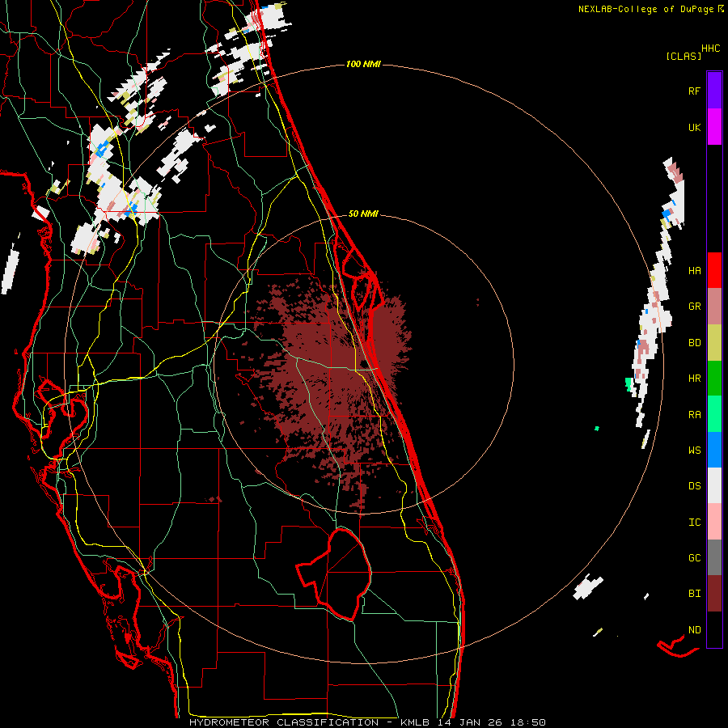Screen dimensions: 728x728
Task: Click the NEXLAB-College of DuPage header text
Action: (x=645, y=9)
